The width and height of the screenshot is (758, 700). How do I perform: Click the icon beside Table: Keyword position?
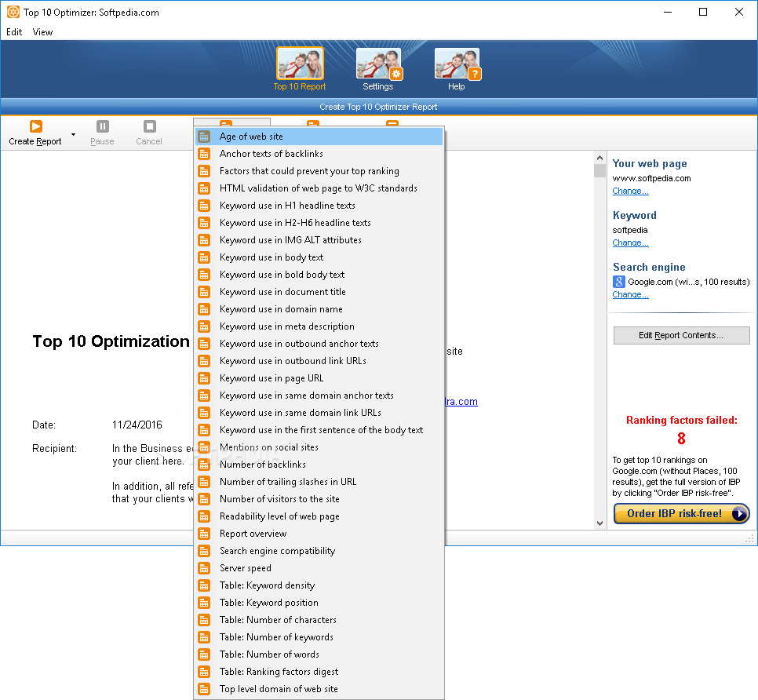point(204,603)
